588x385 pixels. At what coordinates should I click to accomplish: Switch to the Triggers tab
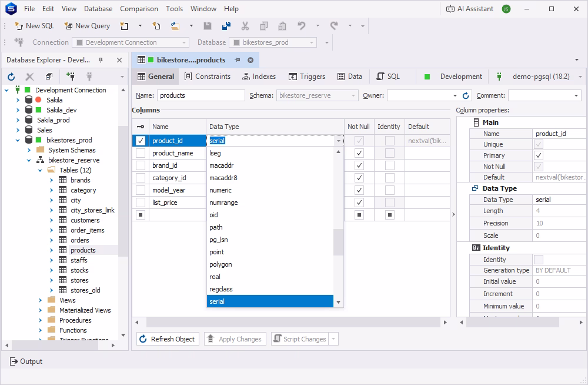[x=307, y=77]
